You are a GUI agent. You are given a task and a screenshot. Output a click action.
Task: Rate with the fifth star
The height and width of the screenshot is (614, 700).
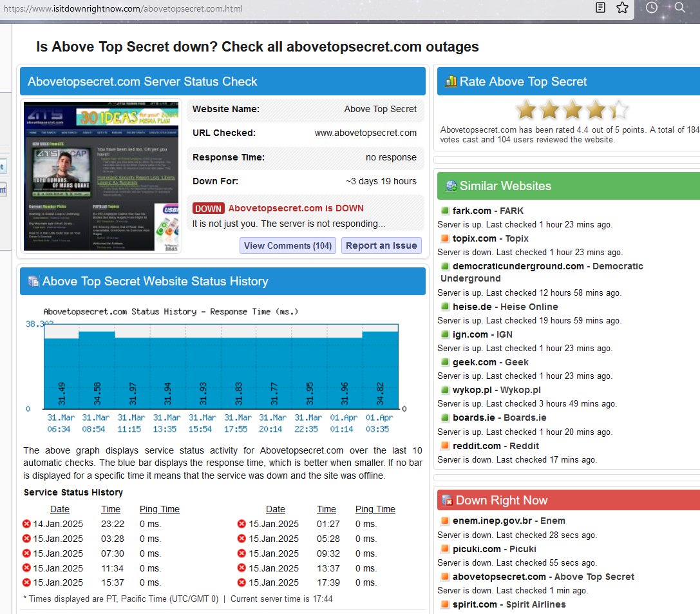click(x=618, y=110)
